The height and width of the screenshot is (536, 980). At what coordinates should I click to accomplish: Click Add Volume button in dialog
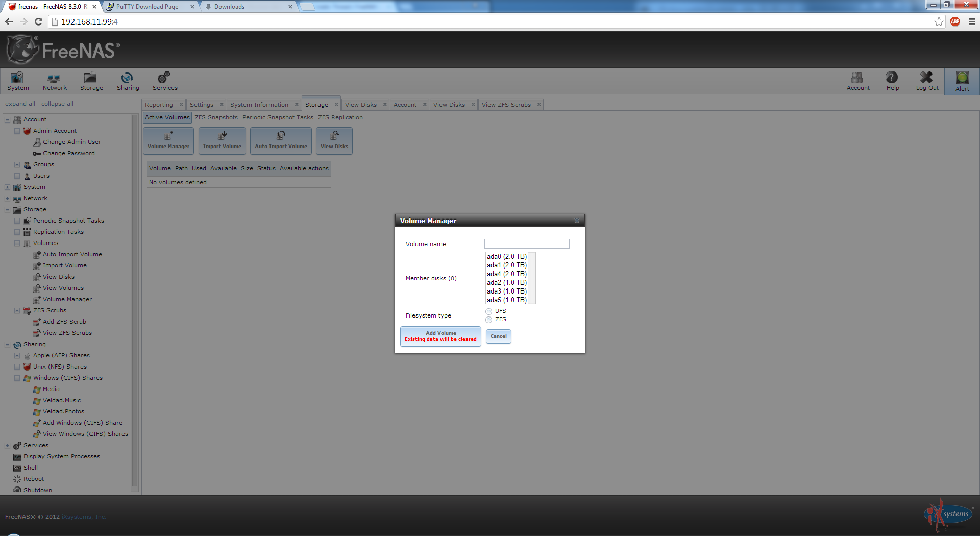point(440,336)
